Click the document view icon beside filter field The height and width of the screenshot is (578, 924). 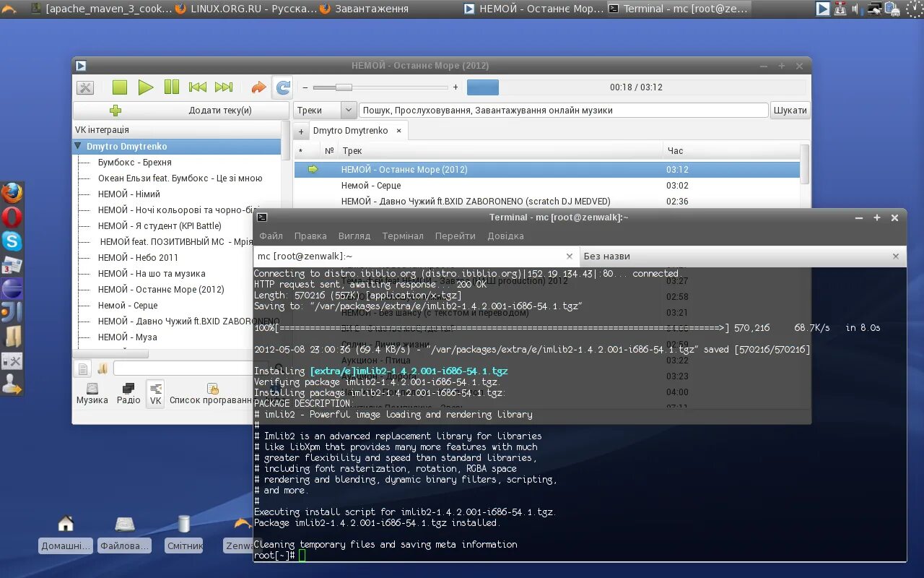tap(83, 368)
